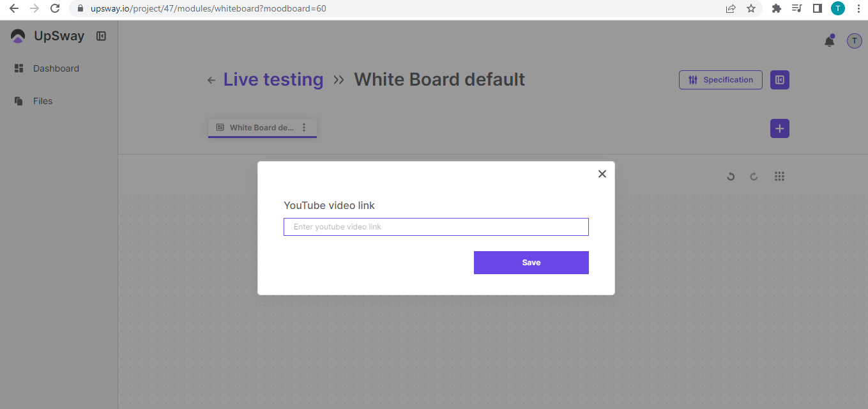This screenshot has width=868, height=409.
Task: Click the redo arrow icon on whiteboard
Action: click(754, 176)
